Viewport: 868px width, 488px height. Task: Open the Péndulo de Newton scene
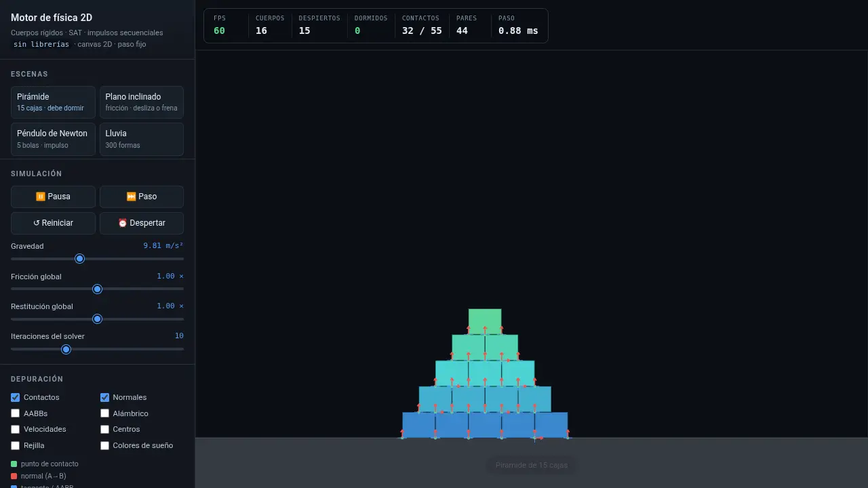click(53, 139)
